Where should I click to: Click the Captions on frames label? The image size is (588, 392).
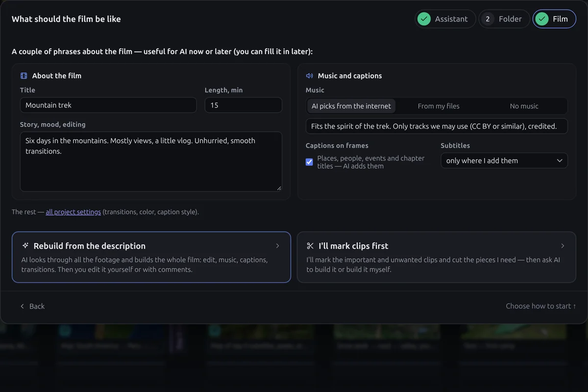pos(337,146)
